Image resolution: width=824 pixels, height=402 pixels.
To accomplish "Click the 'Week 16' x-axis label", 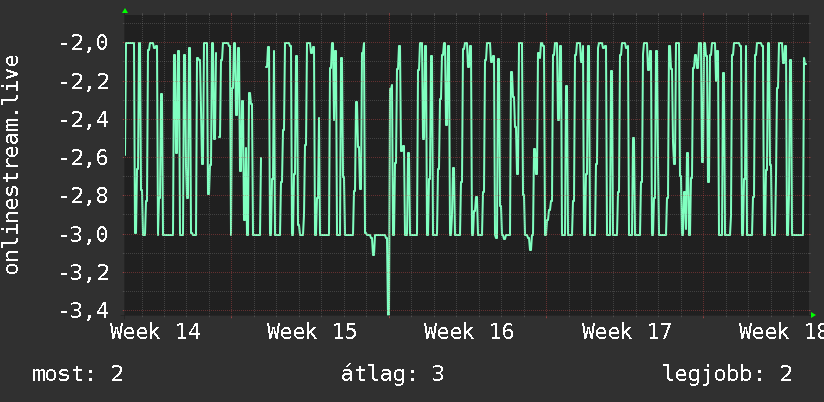I will click(x=469, y=332).
